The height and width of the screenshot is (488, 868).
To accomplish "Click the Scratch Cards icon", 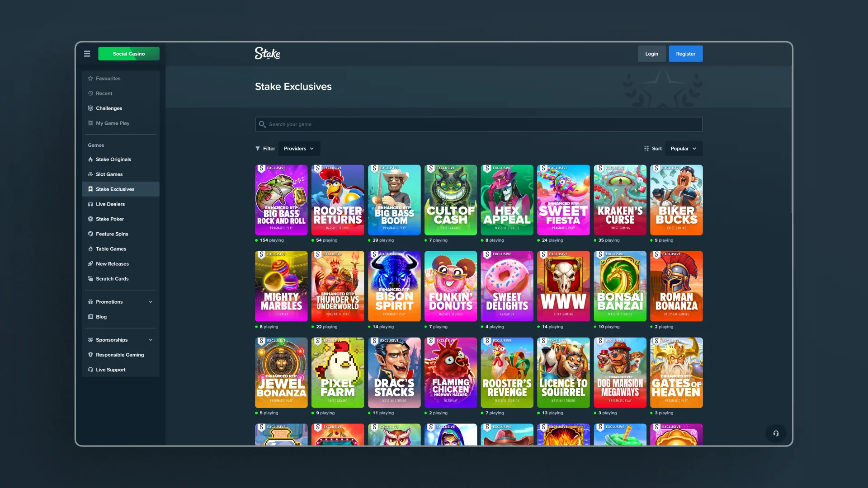I will coord(90,279).
